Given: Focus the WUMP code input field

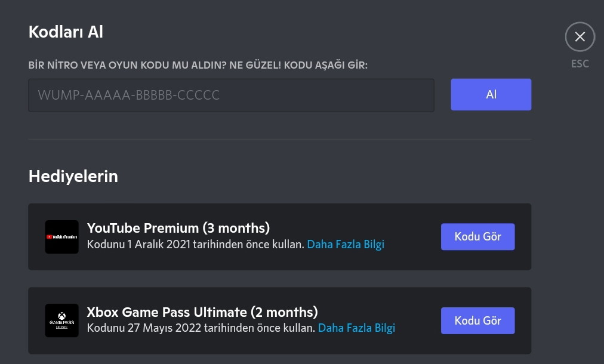Looking at the screenshot, I should tap(231, 95).
